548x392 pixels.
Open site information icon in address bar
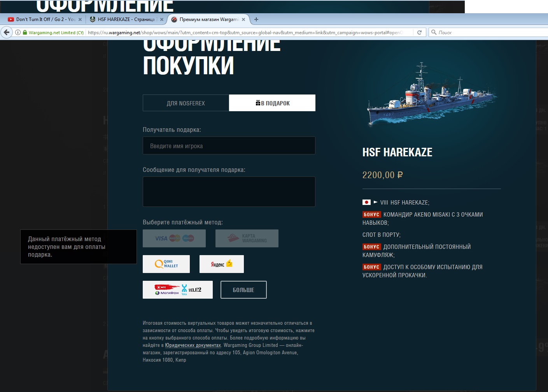click(18, 32)
